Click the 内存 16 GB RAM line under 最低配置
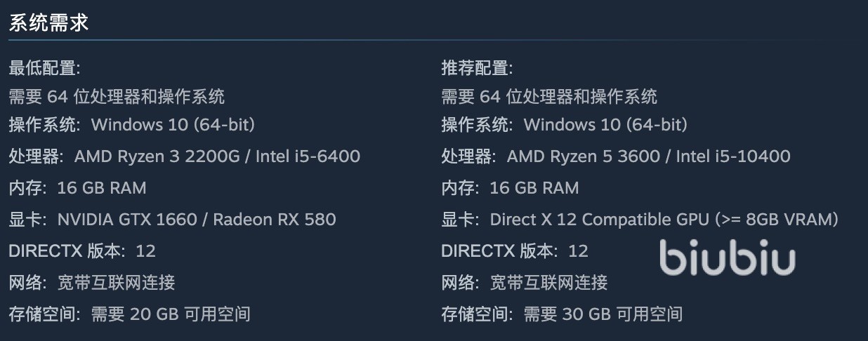This screenshot has height=341, width=868. click(x=77, y=187)
